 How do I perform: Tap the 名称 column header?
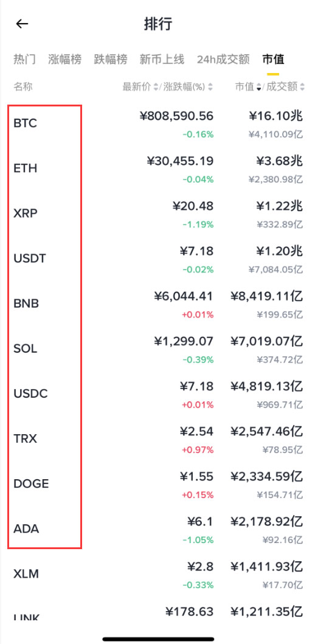pos(23,87)
